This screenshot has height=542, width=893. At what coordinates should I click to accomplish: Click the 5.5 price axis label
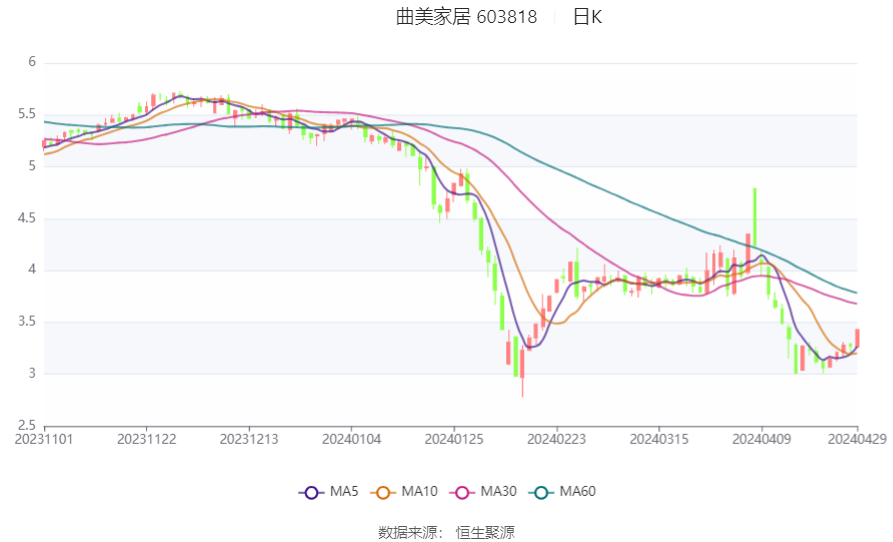pos(27,114)
